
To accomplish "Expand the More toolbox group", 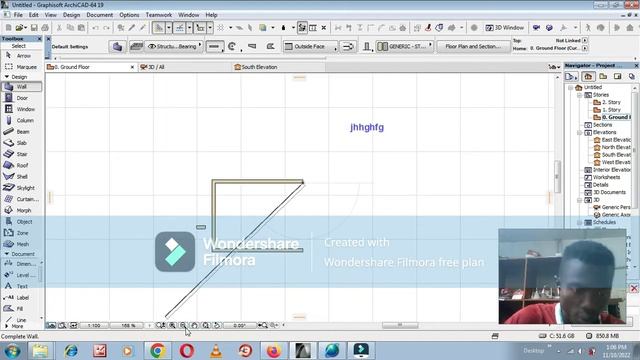I will (x=7, y=327).
